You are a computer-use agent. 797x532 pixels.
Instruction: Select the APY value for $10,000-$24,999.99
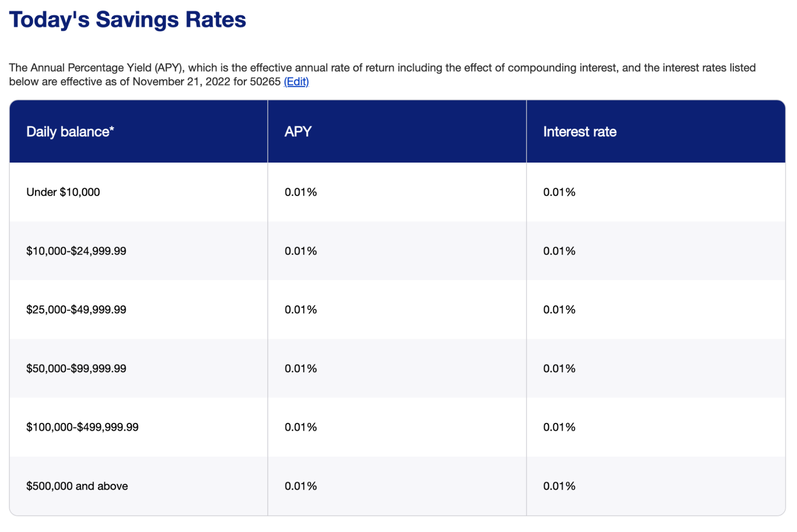point(301,251)
